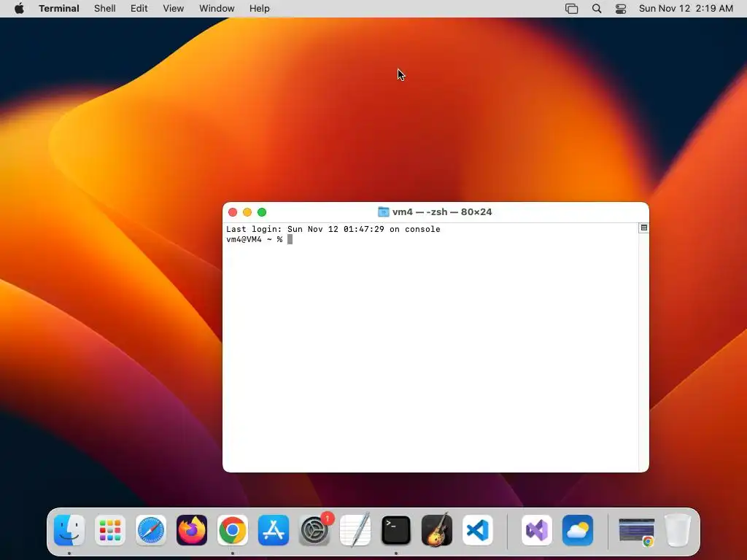This screenshot has width=747, height=560.
Task: Show the date and time notification panel
Action: tap(686, 9)
